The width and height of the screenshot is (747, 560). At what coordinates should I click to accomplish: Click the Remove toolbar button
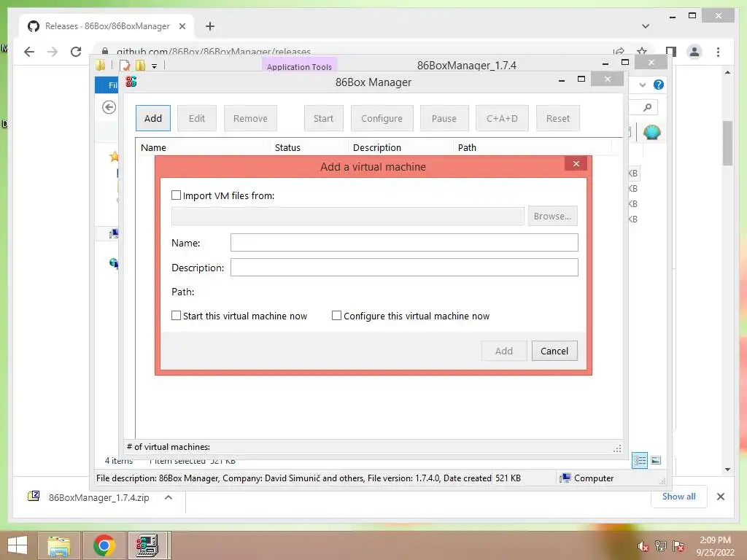(x=250, y=118)
